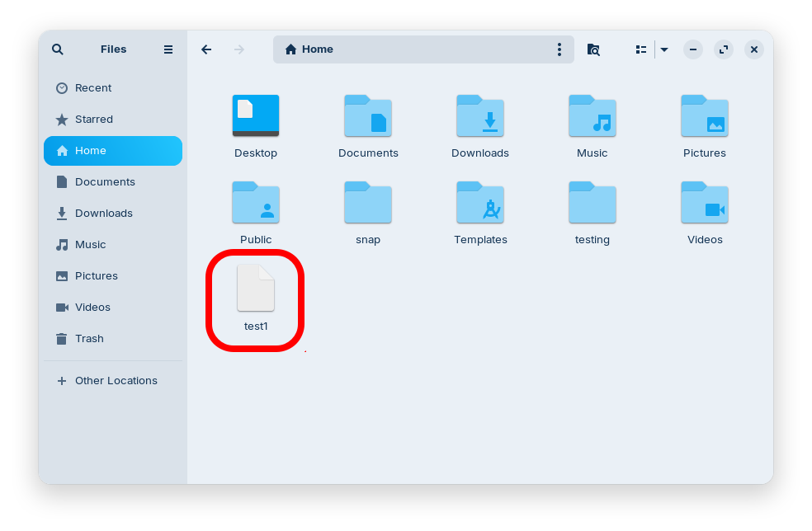Select the Templates folder icon
Image resolution: width=812 pixels, height=531 pixels.
point(480,202)
